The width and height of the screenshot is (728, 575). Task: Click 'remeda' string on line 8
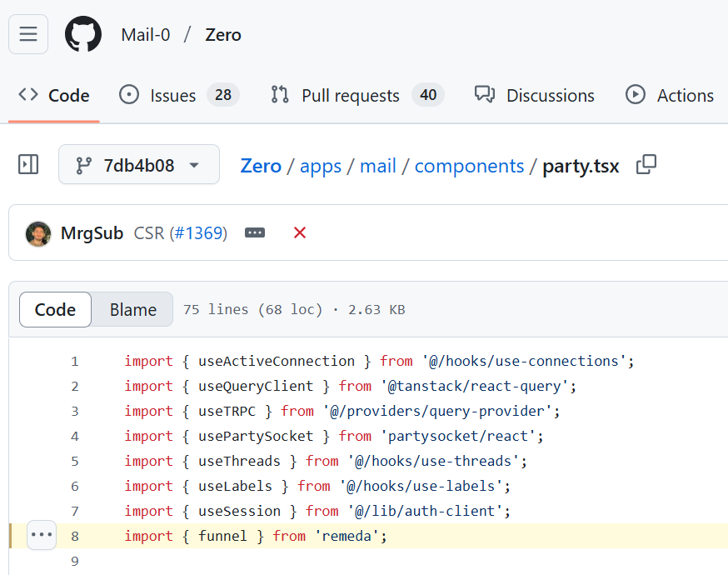coord(347,537)
